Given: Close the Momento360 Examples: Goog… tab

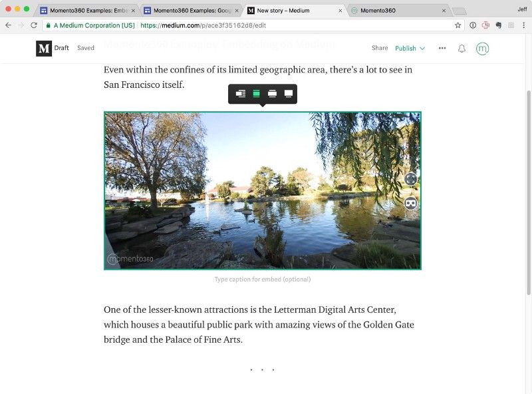Looking at the screenshot, I should (237, 11).
